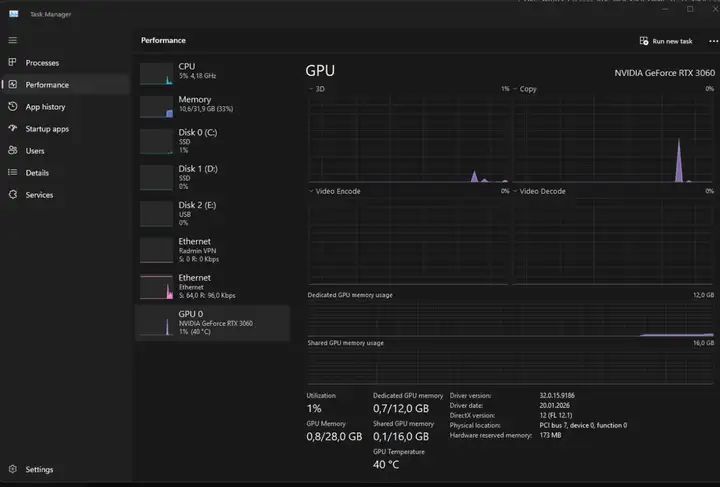Click the Users people icon
The width and height of the screenshot is (720, 487).
[12, 150]
